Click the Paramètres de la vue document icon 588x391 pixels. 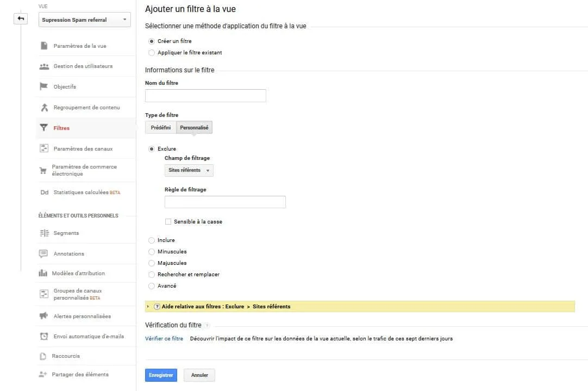pyautogui.click(x=44, y=46)
